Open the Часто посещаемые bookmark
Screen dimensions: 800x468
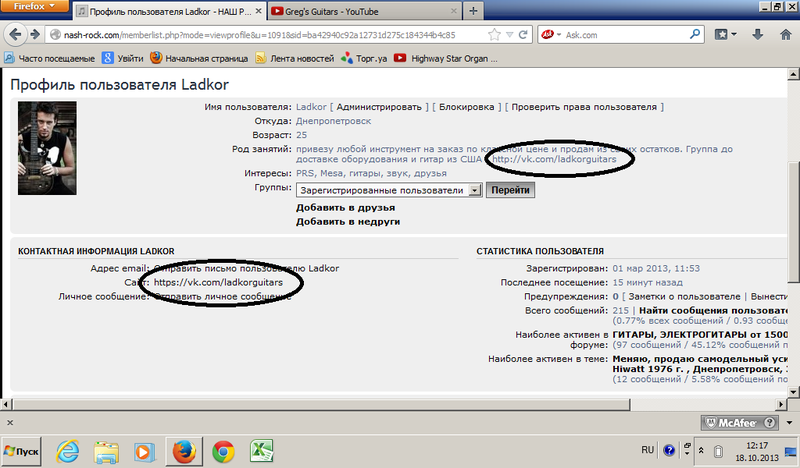tap(49, 58)
